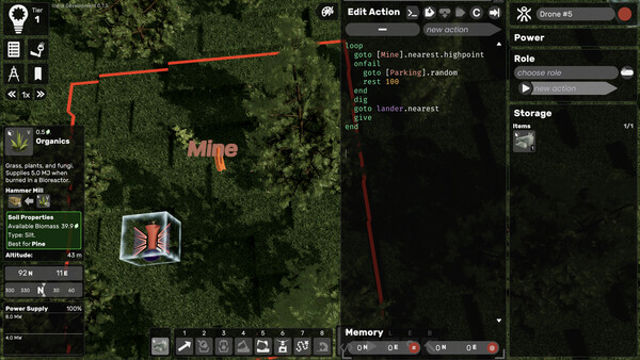Slow down game speed with rewind arrows
This screenshot has height=360, width=640.
coord(11,95)
